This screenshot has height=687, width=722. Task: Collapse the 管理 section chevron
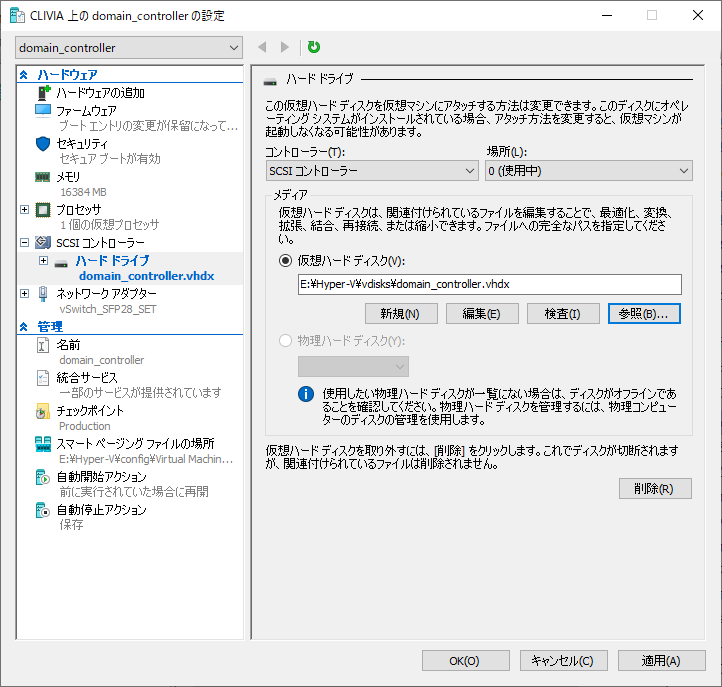click(24, 327)
